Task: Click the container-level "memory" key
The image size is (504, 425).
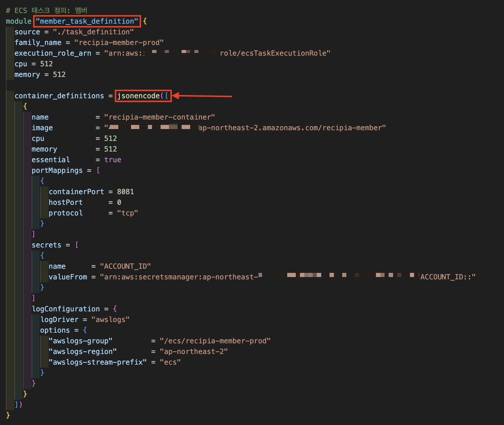Action: [x=44, y=149]
